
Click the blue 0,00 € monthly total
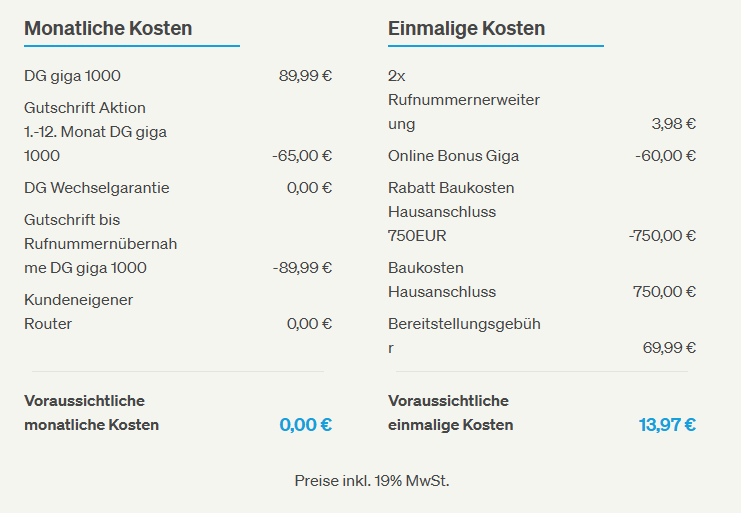pyautogui.click(x=306, y=424)
